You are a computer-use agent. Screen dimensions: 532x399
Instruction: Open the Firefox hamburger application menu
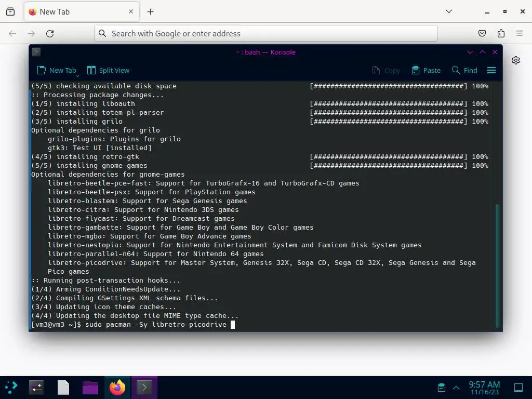(520, 33)
